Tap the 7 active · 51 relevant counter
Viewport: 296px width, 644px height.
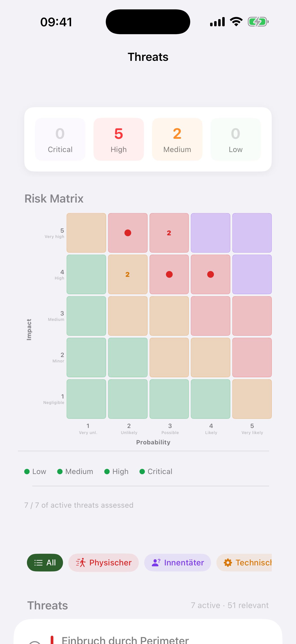(x=230, y=605)
